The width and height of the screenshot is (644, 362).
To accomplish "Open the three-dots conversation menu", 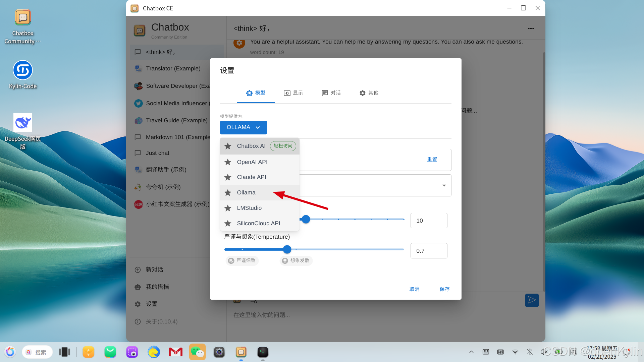I will pos(531,28).
